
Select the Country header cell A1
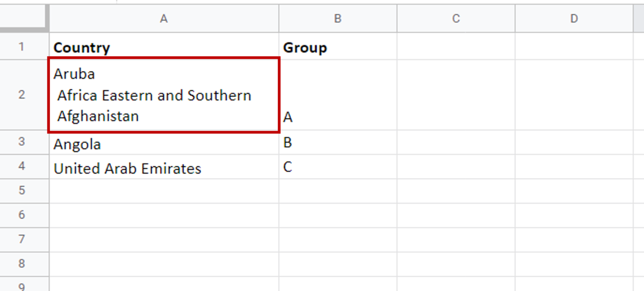pos(164,46)
